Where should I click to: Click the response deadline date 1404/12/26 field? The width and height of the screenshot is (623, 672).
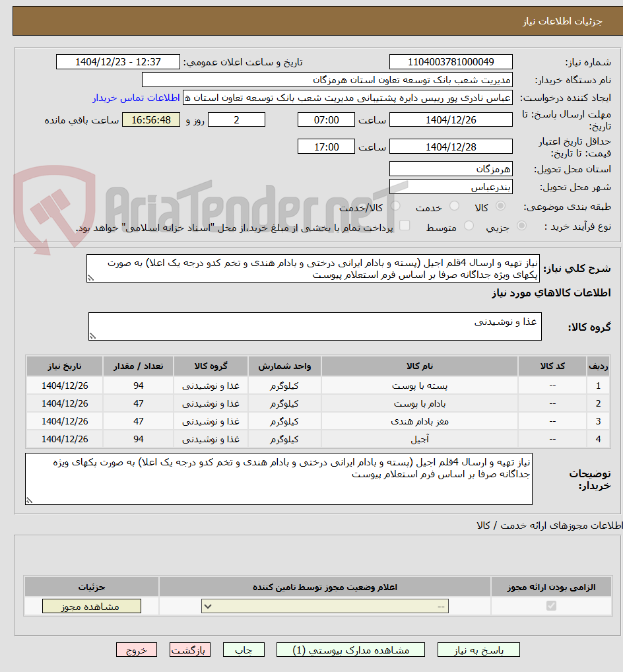pos(451,120)
